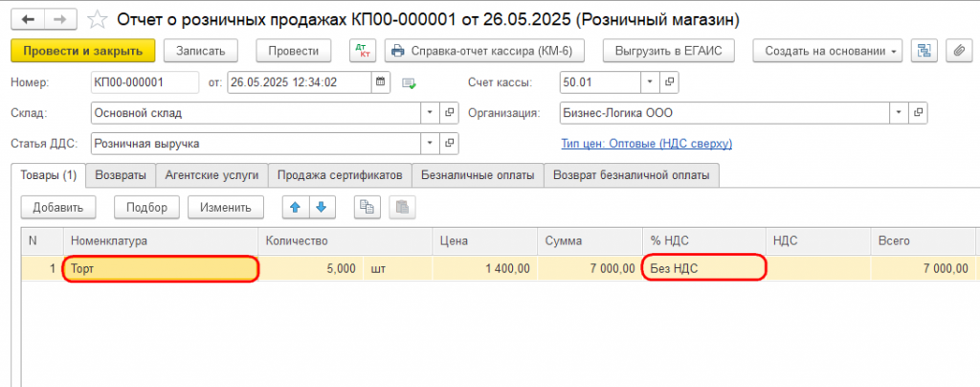Click Цена column header
This screenshot has width=980, height=387.
(x=485, y=240)
